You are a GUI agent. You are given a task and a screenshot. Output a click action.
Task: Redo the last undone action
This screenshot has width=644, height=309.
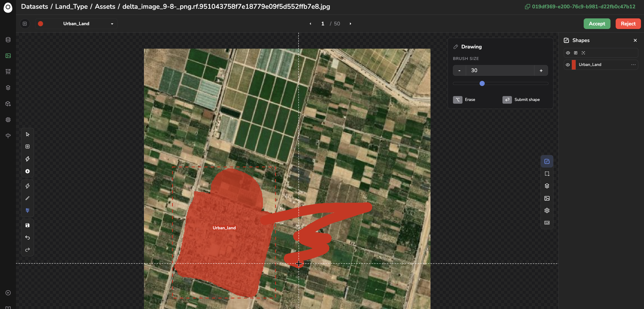point(28,250)
